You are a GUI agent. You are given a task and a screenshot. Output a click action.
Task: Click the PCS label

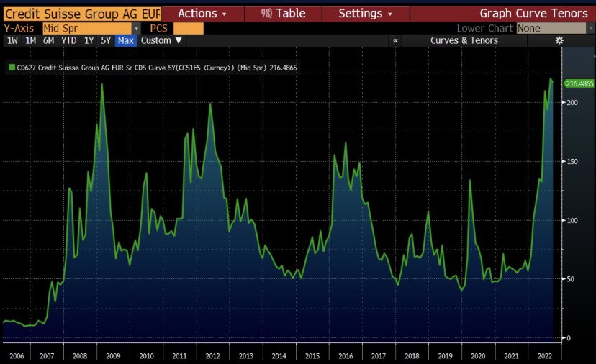coord(158,29)
